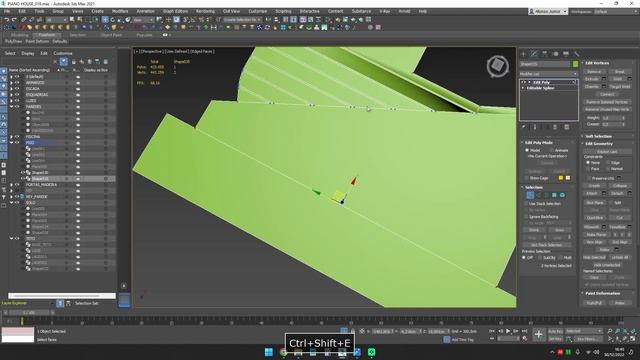Click the Select Object tool icon
This screenshot has width=640, height=360.
72,20
